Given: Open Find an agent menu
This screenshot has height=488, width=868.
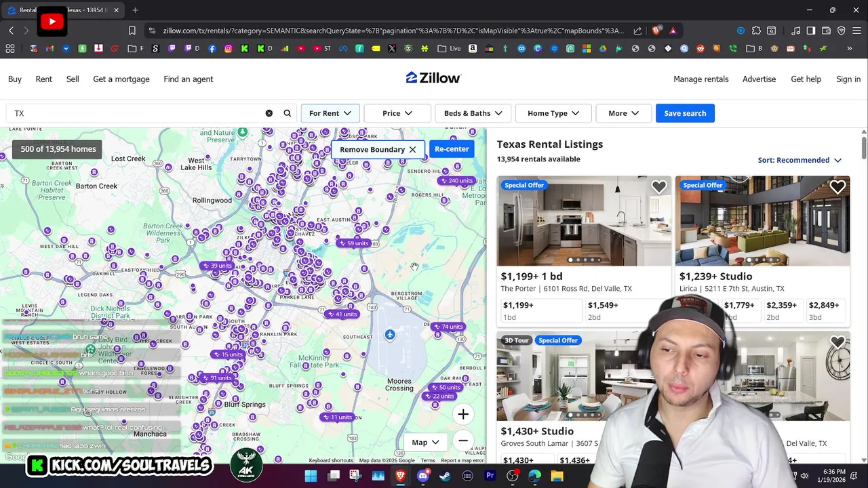Looking at the screenshot, I should pos(189,79).
